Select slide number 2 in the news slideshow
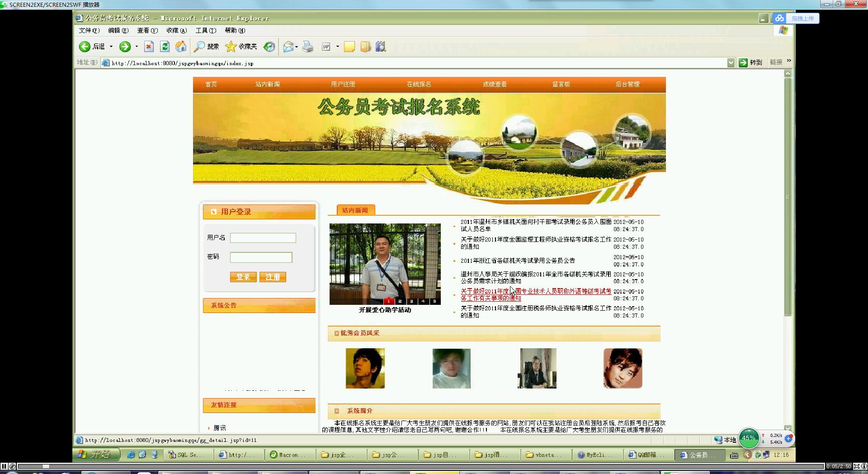The image size is (868, 474). tap(400, 301)
